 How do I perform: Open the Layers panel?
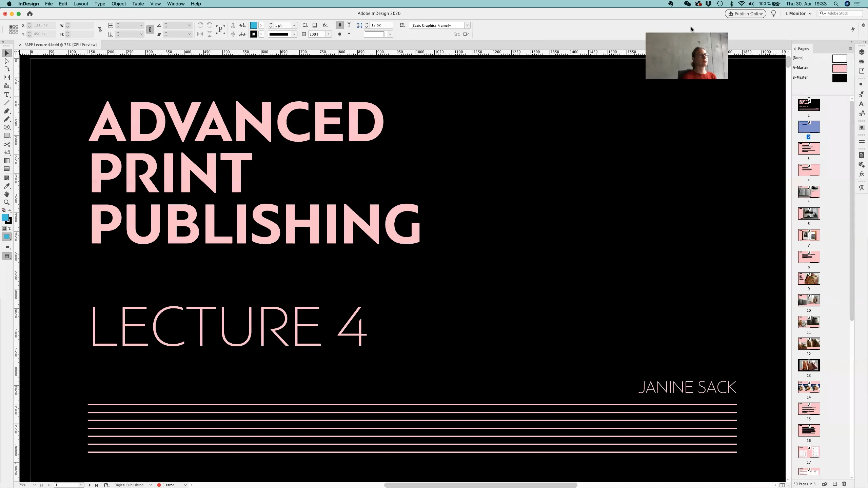click(862, 52)
